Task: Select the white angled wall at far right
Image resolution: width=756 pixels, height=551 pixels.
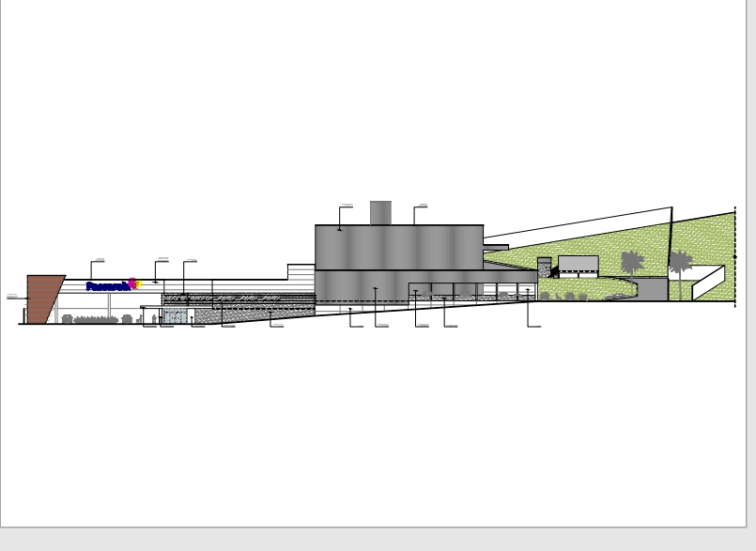Action: 709,283
